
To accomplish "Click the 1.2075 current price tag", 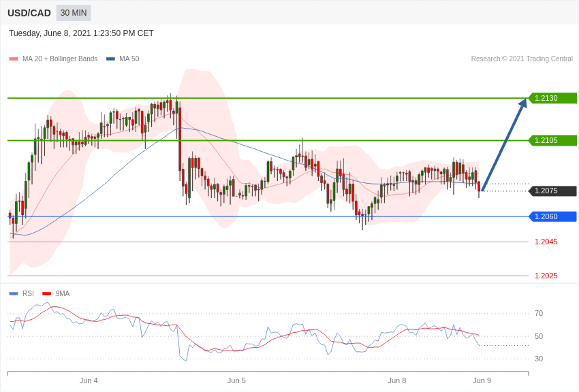I will (x=552, y=191).
